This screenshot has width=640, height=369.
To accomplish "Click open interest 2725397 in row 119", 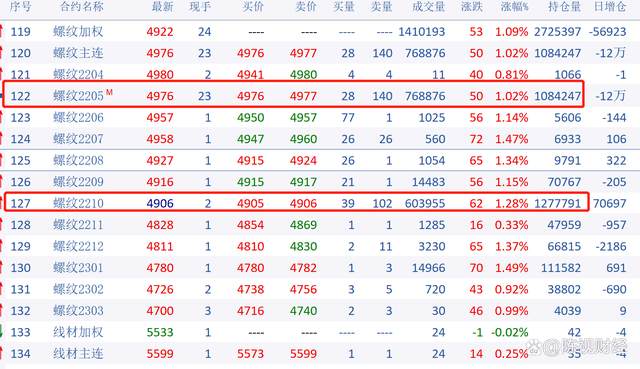I will click(558, 32).
